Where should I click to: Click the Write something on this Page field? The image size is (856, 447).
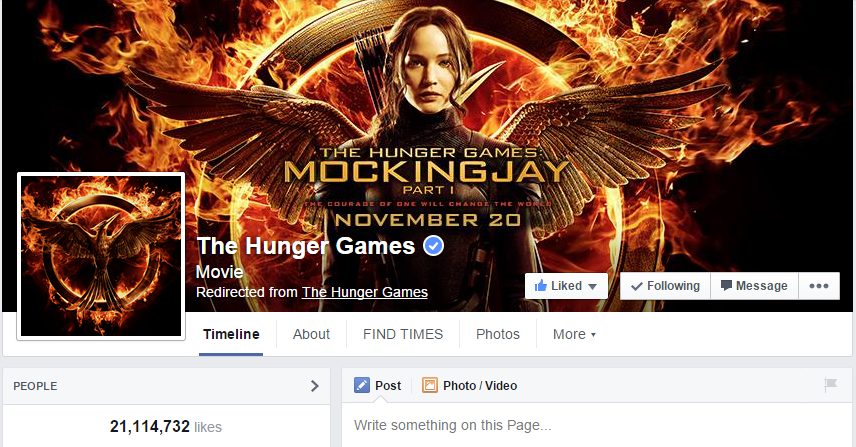[x=598, y=425]
